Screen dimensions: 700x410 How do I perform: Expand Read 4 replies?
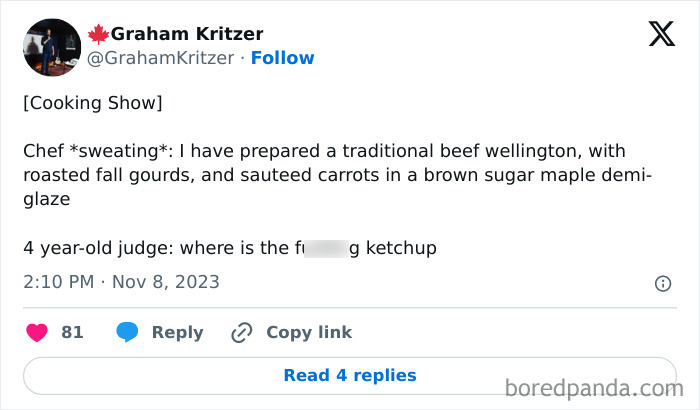350,376
